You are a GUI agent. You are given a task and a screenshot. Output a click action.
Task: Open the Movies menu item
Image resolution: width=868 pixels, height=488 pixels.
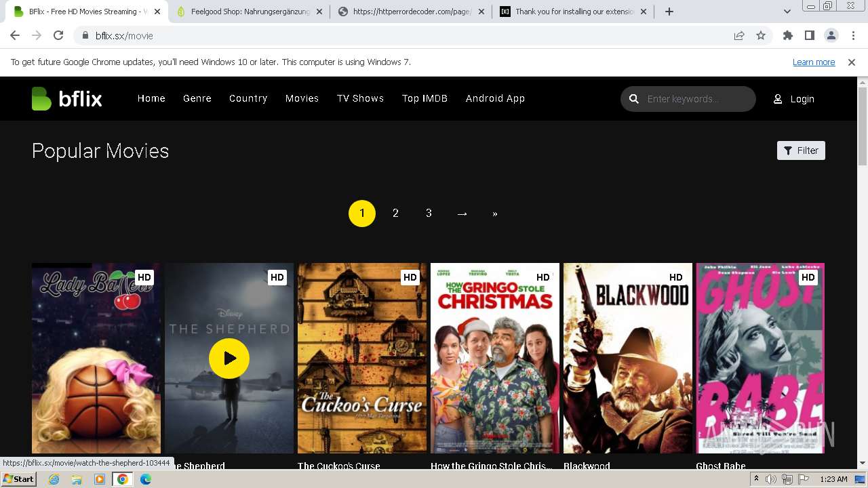pos(302,98)
